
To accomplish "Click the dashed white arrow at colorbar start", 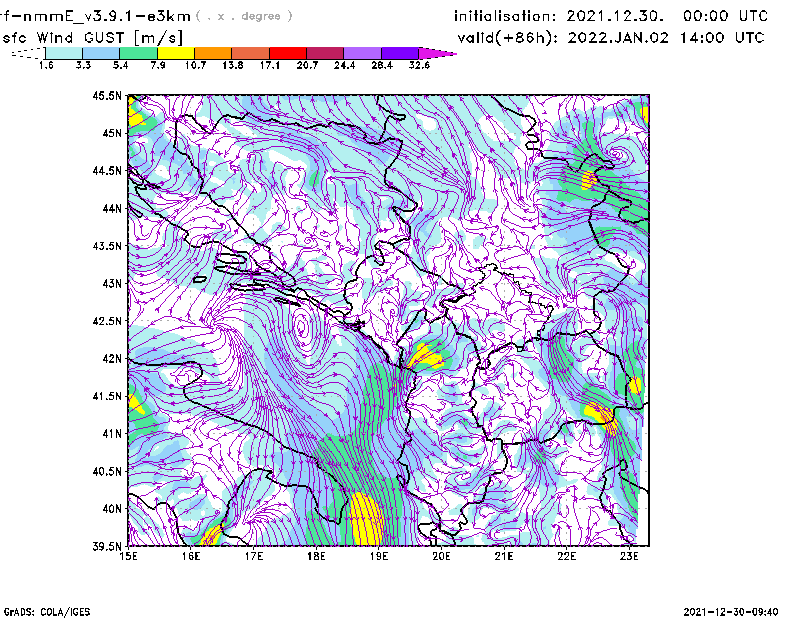I will pos(28,54).
